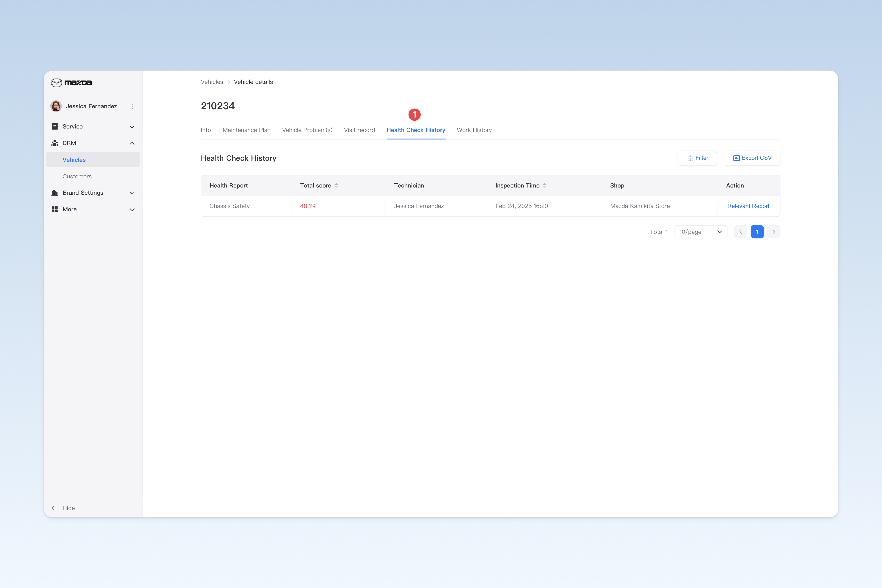Image resolution: width=882 pixels, height=588 pixels.
Task: Switch to the Maintenance Plan tab
Action: [246, 130]
